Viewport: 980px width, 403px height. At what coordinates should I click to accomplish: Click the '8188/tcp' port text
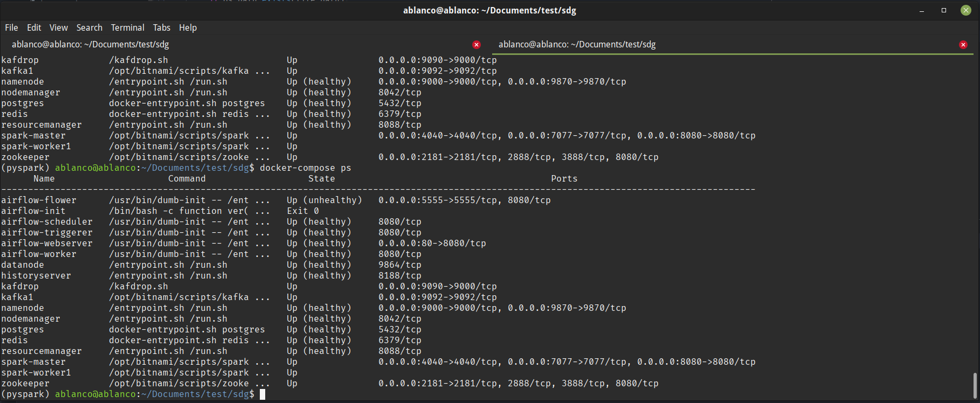(x=400, y=275)
